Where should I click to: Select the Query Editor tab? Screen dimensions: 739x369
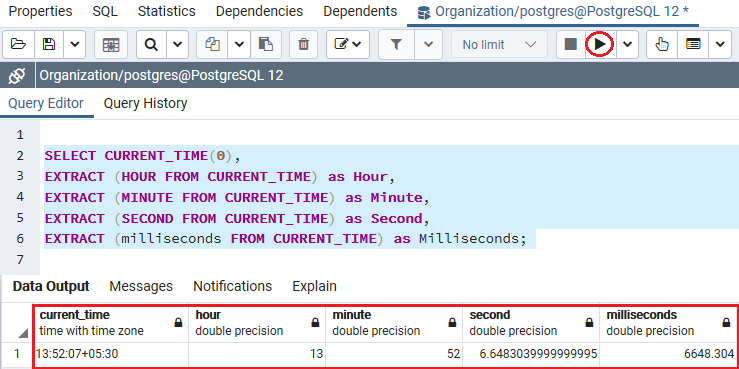point(46,103)
